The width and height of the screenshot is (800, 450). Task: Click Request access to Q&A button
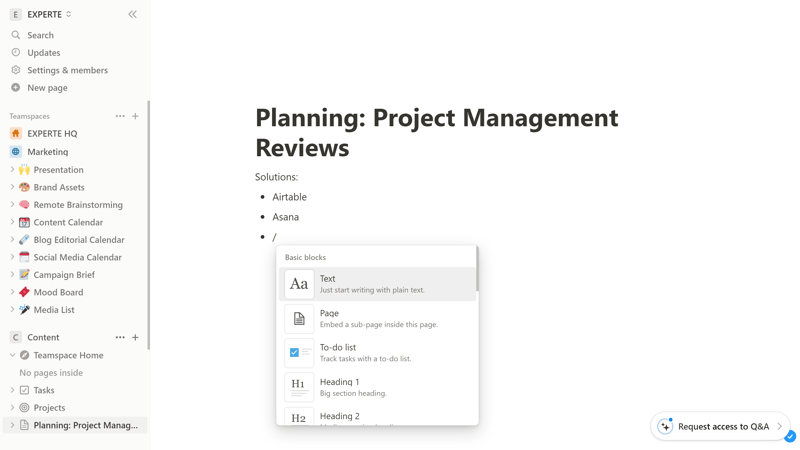[720, 426]
